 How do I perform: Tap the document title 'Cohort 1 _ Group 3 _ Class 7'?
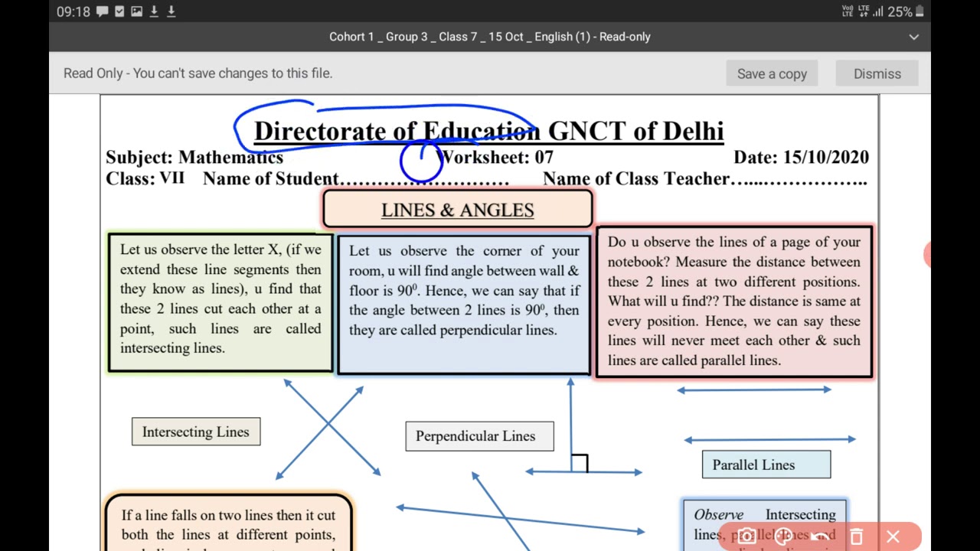tap(489, 37)
